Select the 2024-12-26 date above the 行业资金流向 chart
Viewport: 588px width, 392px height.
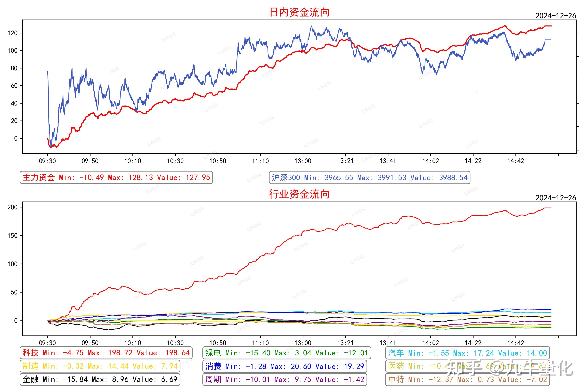point(556,198)
